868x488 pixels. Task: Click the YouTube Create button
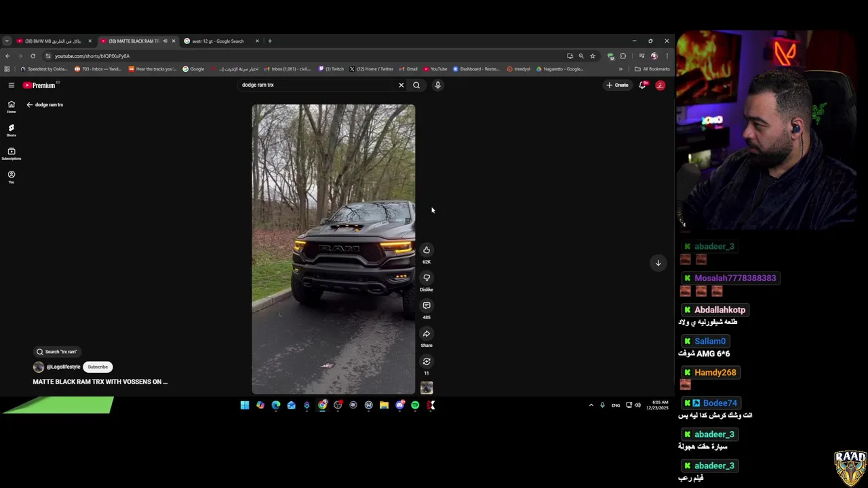click(618, 85)
